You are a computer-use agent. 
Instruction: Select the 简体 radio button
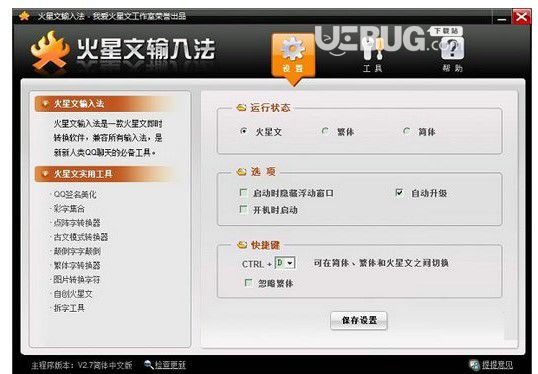coord(406,131)
